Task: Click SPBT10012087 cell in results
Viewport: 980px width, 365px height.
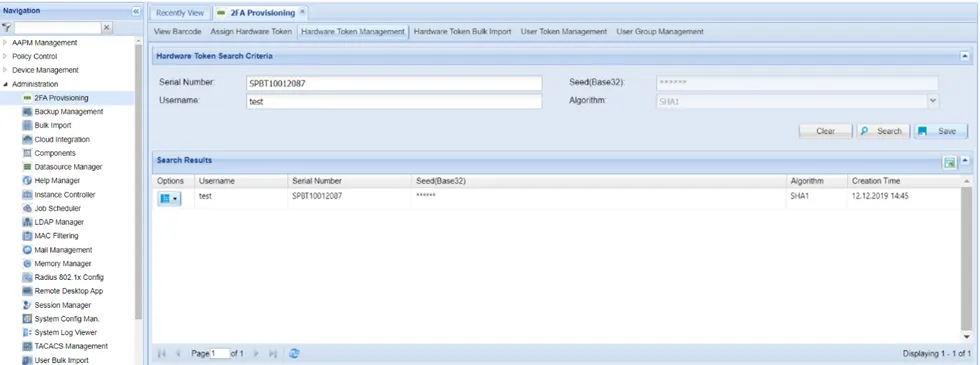Action: coord(349,196)
